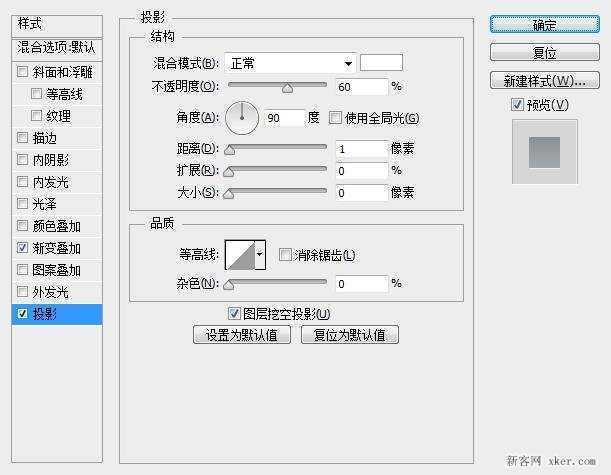Click 新建样式(W)... button
611x475 pixels.
point(544,80)
